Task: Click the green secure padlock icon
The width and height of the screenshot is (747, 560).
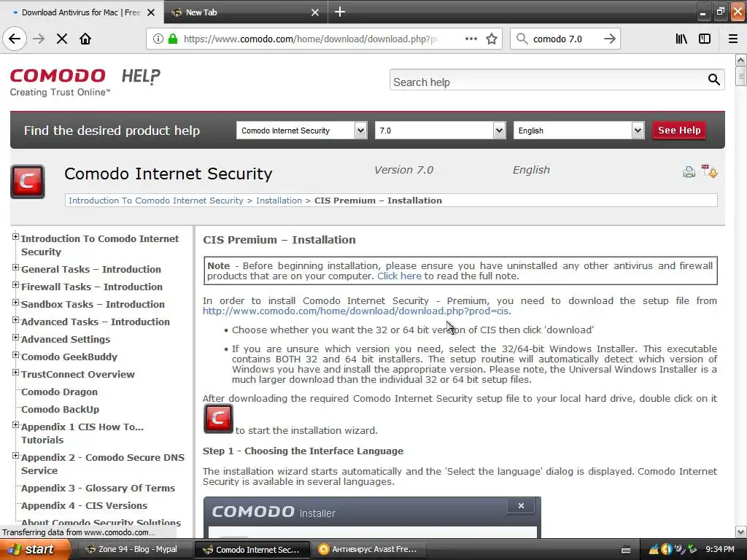Action: pyautogui.click(x=173, y=39)
